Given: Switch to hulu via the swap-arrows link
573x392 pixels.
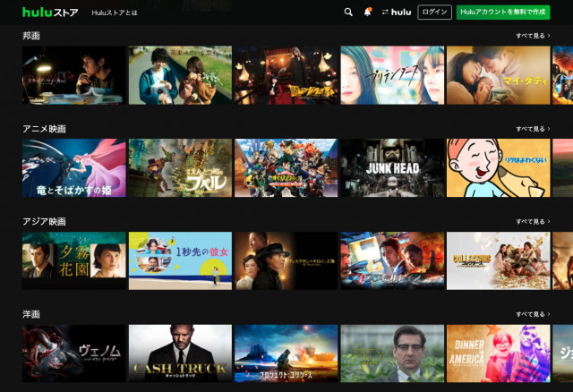Looking at the screenshot, I should coord(397,12).
